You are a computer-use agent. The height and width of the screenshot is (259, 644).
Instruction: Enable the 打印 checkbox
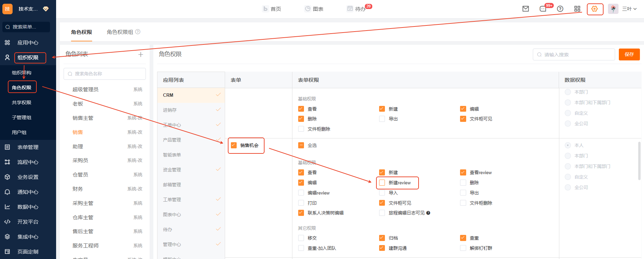301,203
